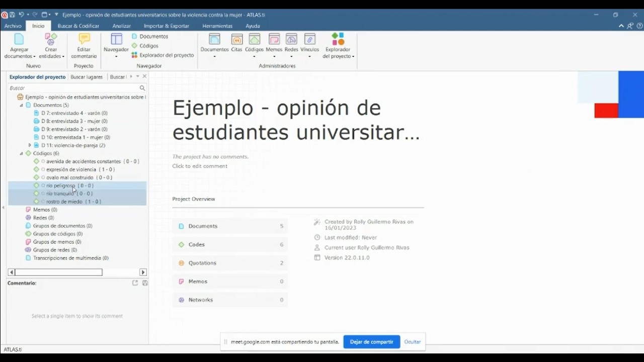Image resolution: width=644 pixels, height=362 pixels.
Task: Click the Networks icon in overview
Action: coord(181,300)
